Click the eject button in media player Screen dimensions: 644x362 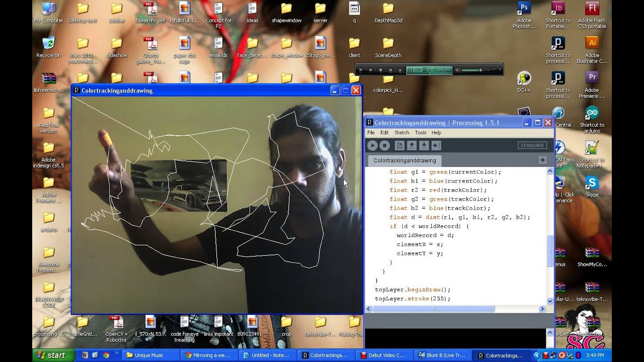400,70
